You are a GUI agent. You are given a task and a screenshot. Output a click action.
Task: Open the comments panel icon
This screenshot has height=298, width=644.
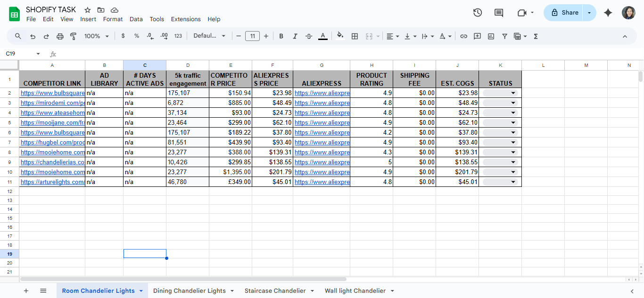(499, 13)
